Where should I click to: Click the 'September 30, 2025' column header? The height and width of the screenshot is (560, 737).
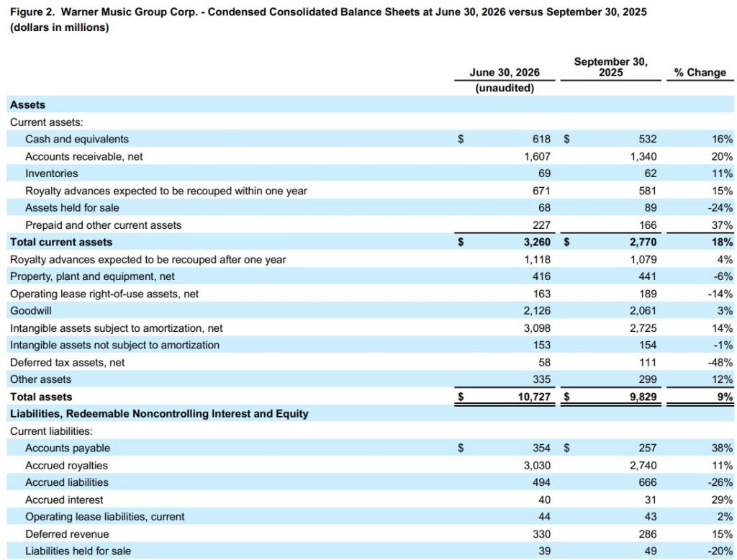[x=610, y=67]
